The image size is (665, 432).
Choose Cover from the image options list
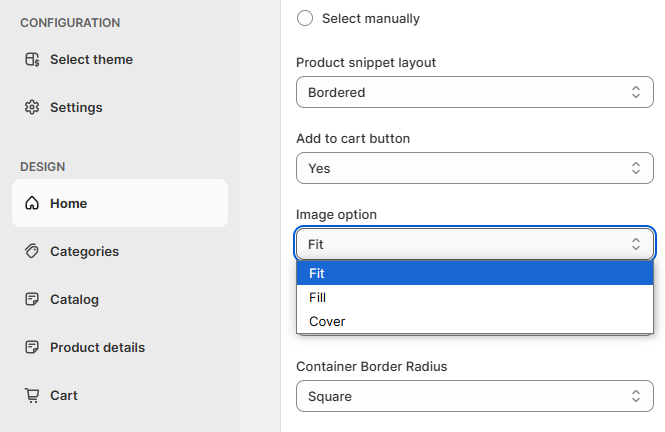pos(475,321)
